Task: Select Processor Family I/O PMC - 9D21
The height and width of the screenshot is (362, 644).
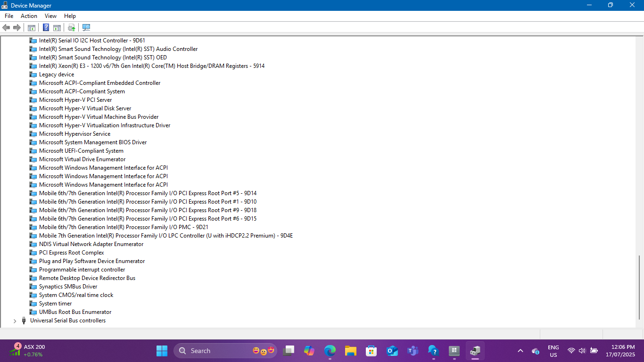Action: click(124, 227)
